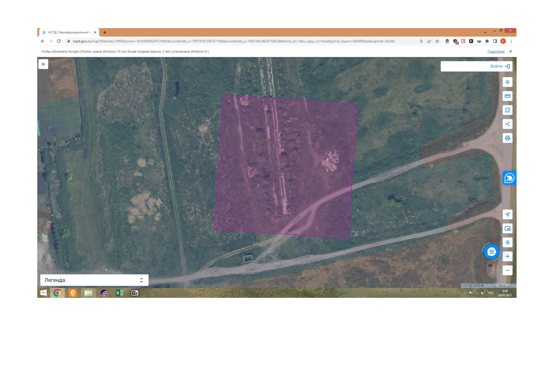Zoom out with the minus button
The width and height of the screenshot is (554, 392).
tap(507, 270)
